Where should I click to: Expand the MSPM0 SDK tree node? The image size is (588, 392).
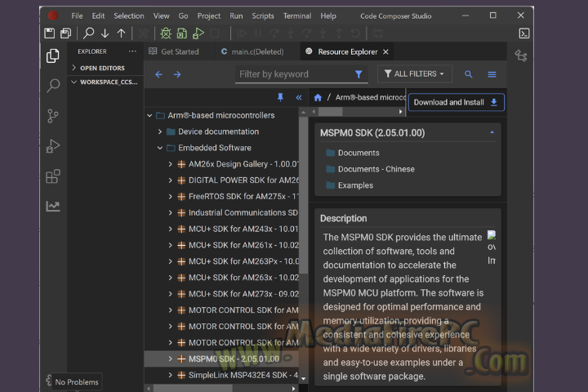171,359
